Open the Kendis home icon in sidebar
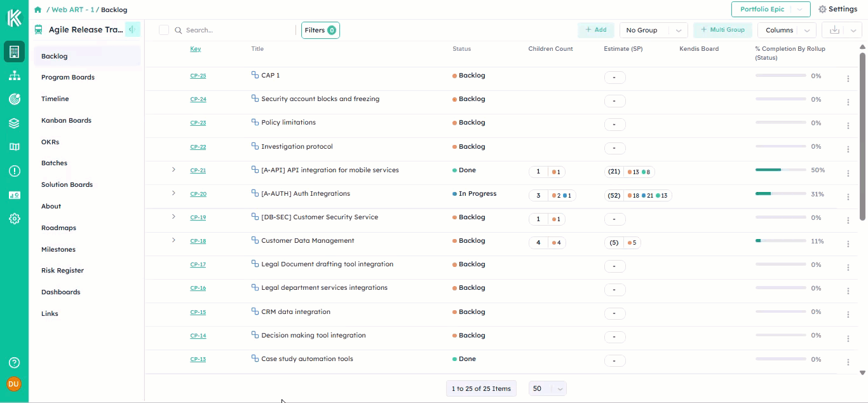The height and width of the screenshot is (403, 868). coord(14,18)
